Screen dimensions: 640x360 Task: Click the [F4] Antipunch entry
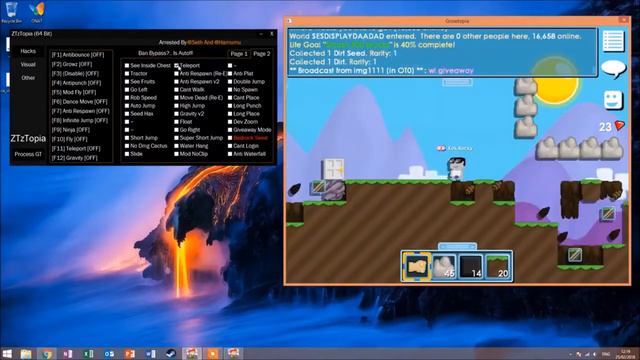pos(76,83)
